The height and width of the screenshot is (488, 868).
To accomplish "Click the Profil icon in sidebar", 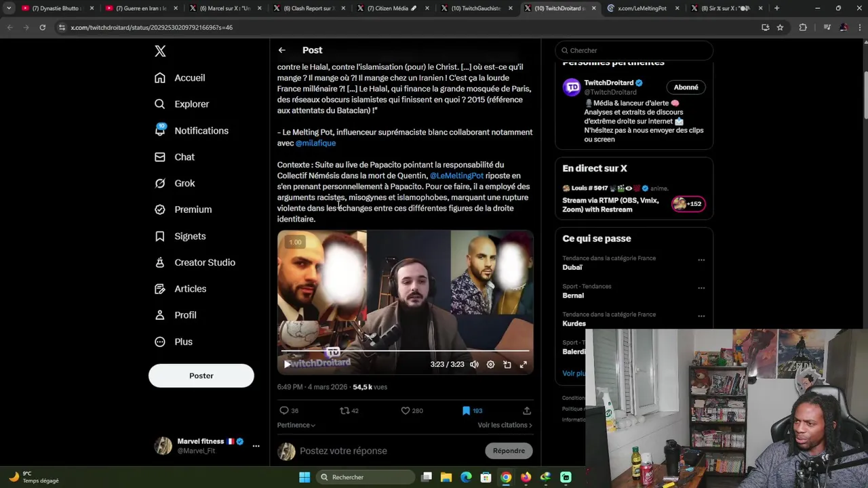I will tap(160, 315).
